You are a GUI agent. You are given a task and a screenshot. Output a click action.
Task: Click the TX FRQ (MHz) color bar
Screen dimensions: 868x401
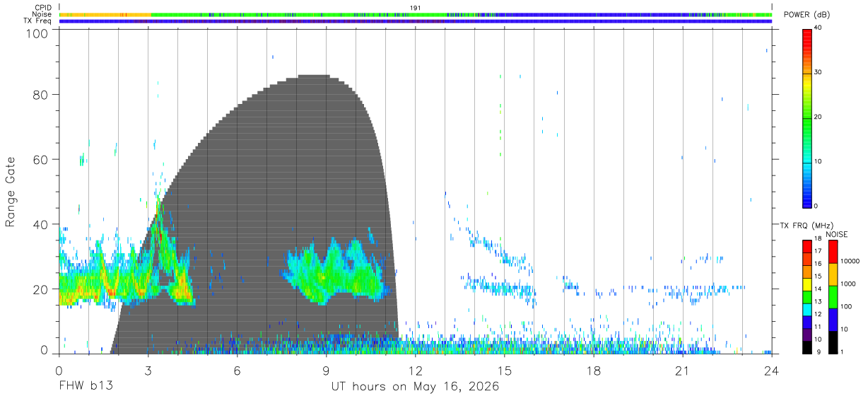point(807,296)
